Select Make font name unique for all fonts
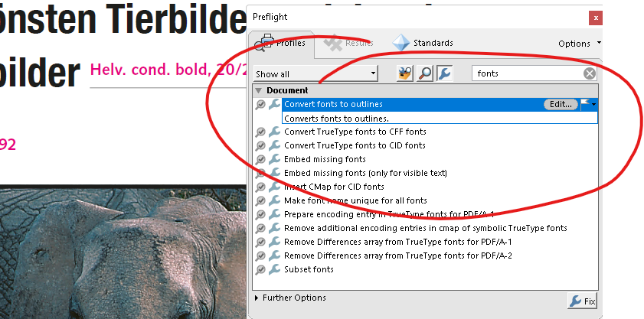The width and height of the screenshot is (644, 319). pyautogui.click(x=355, y=200)
